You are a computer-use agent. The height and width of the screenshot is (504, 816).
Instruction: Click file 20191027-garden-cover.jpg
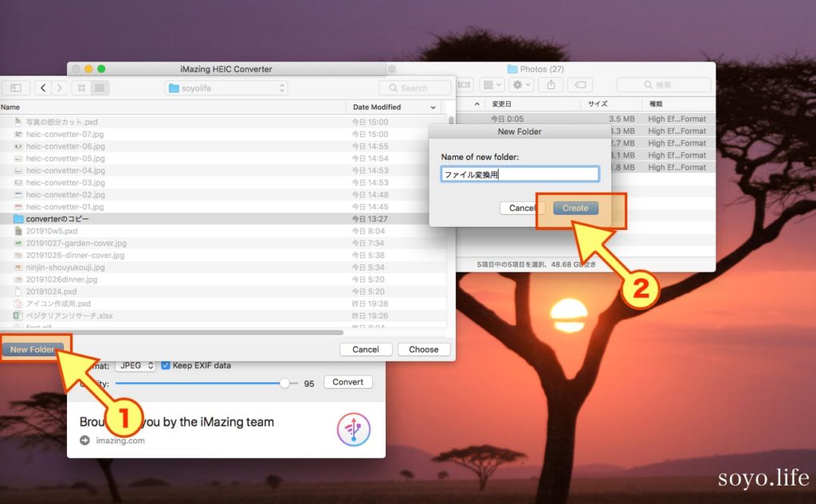(76, 243)
